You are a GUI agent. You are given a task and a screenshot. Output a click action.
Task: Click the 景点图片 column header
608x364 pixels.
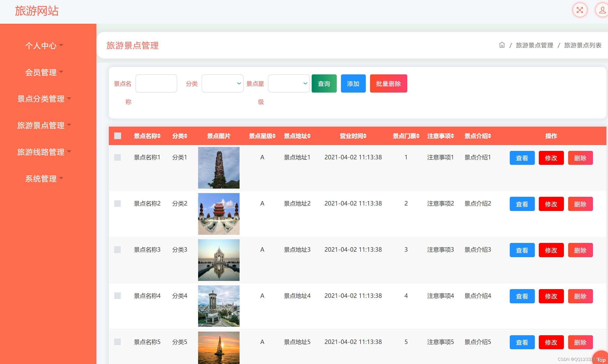[x=219, y=136]
